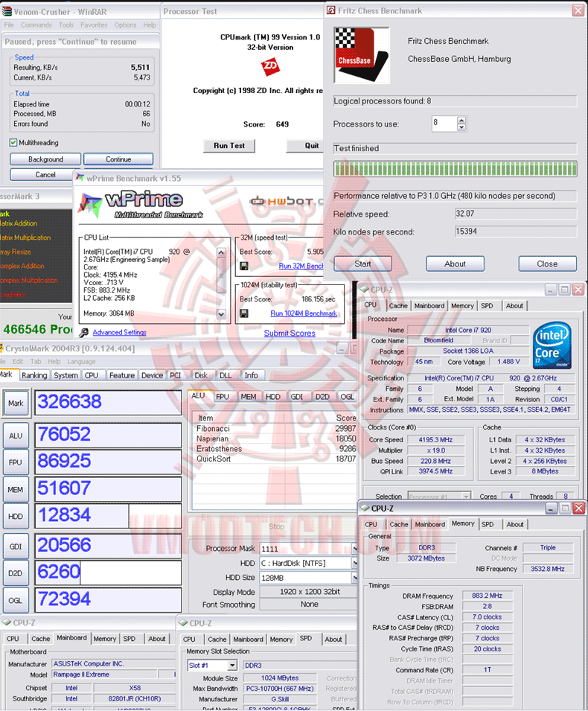Open the Processor selection dropdown in CPU-Z
The height and width of the screenshot is (711, 588).
click(466, 497)
